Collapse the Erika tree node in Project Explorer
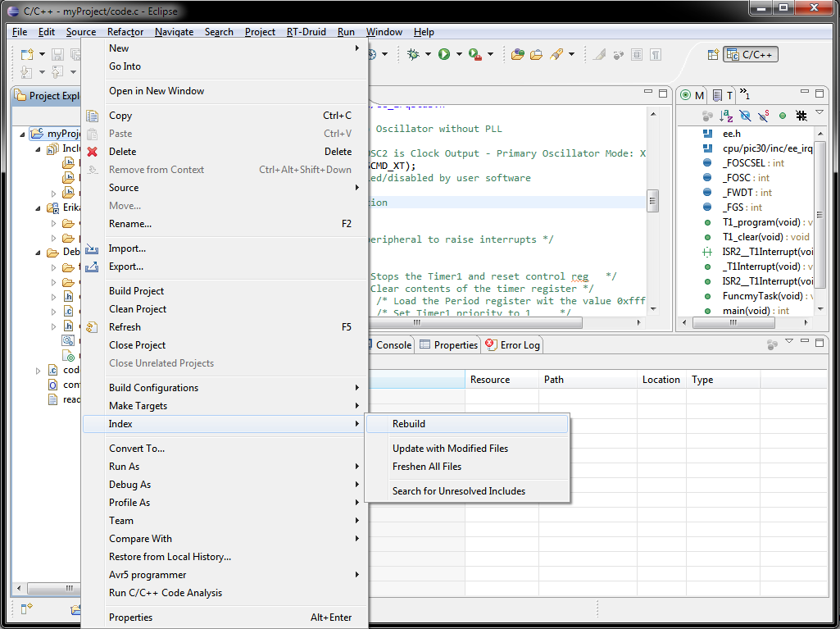 pos(38,207)
